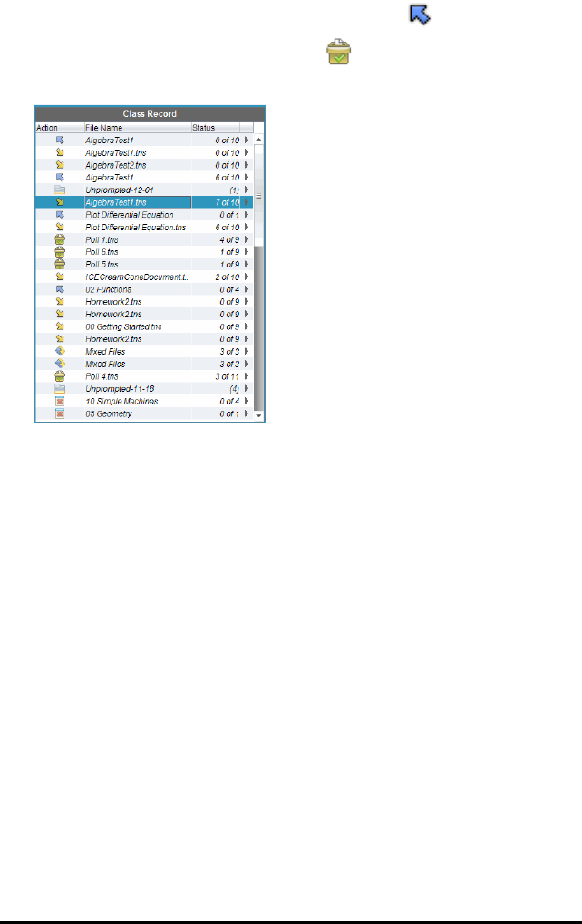Select the Unprompted-12-01 file name
The image size is (582, 924).
point(120,190)
